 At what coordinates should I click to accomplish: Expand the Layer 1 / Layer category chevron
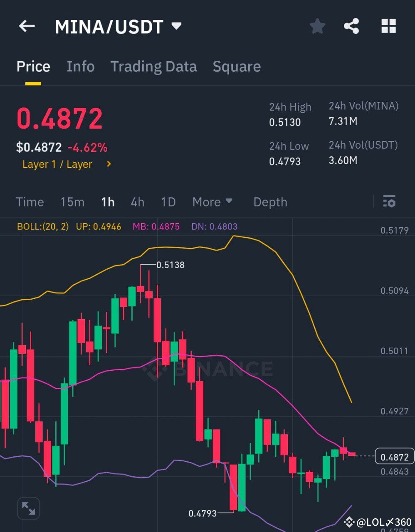click(108, 164)
